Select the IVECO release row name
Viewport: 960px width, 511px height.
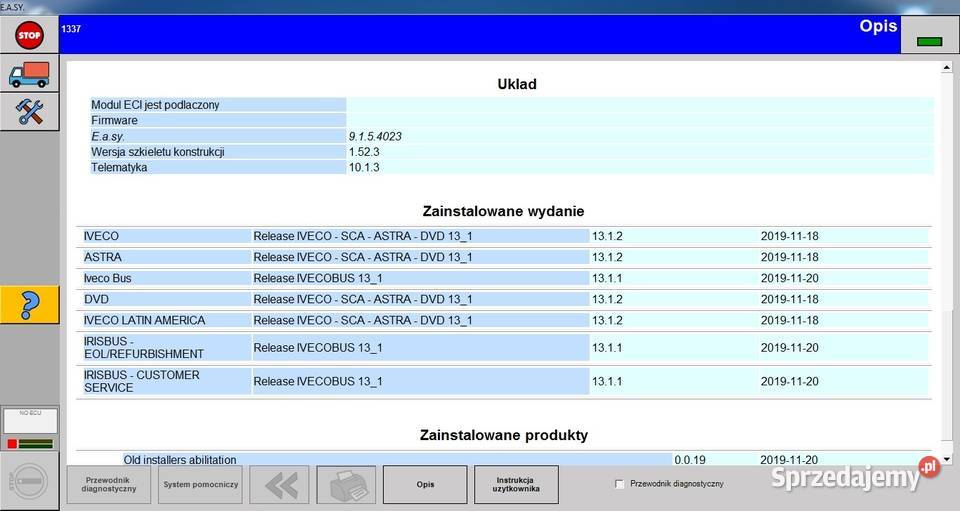[x=102, y=236]
